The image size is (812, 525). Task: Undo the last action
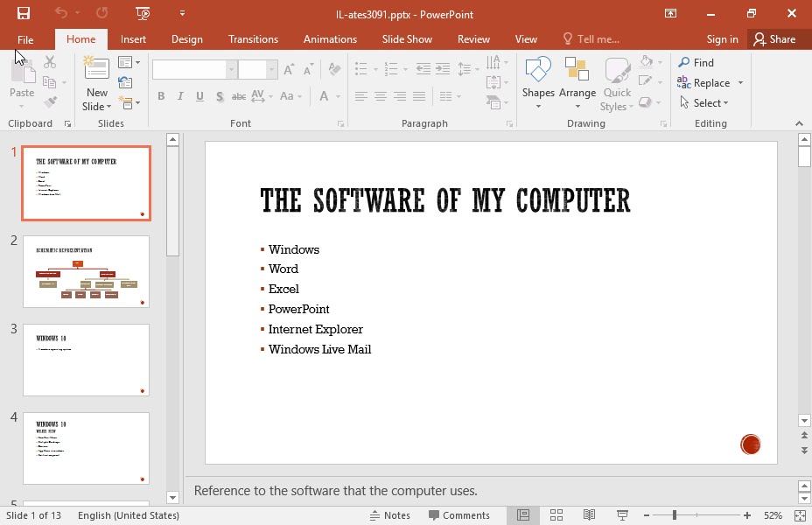point(61,13)
